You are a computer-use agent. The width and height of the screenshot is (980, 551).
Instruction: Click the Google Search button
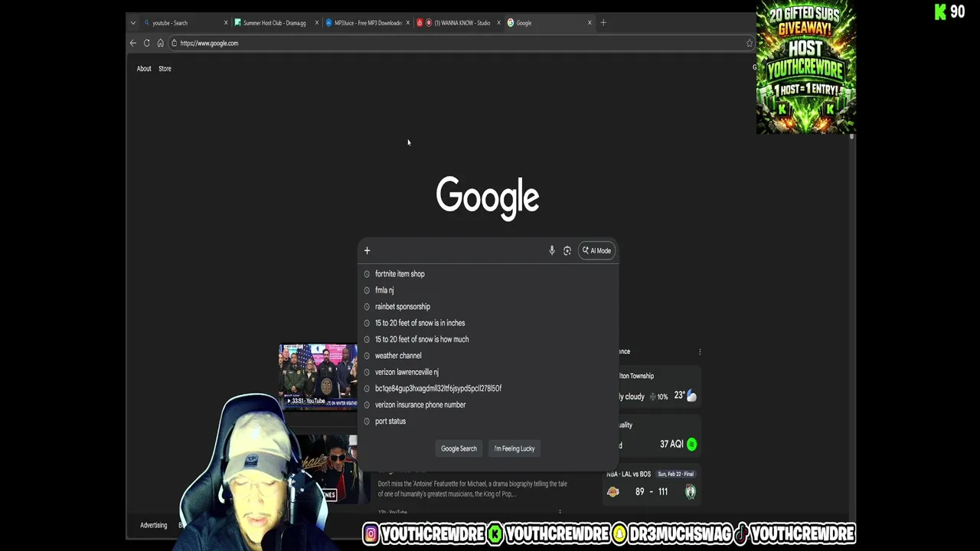(459, 448)
